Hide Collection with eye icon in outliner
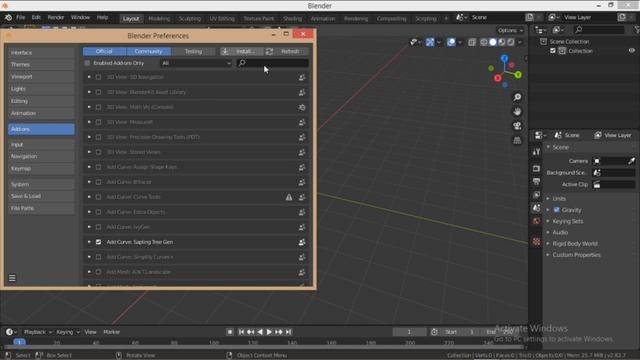 (631, 51)
